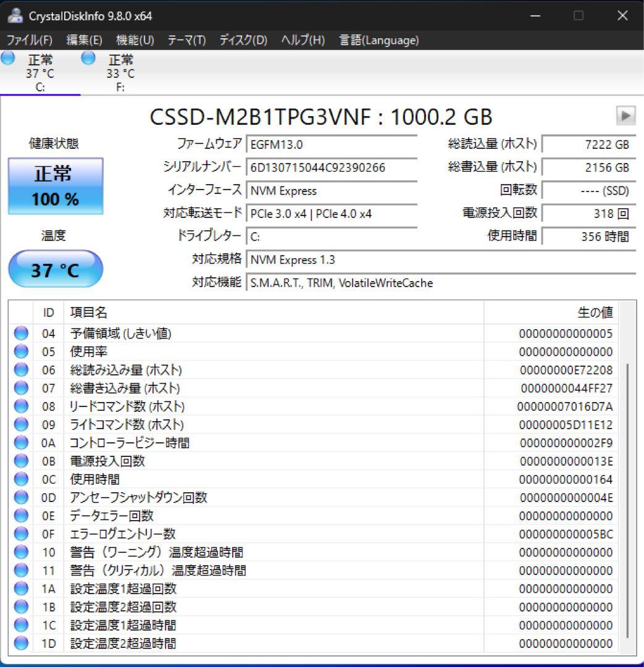This screenshot has height=667, width=644.
Task: Click the status orb for row 07 総書き込み量
Action: (21, 388)
